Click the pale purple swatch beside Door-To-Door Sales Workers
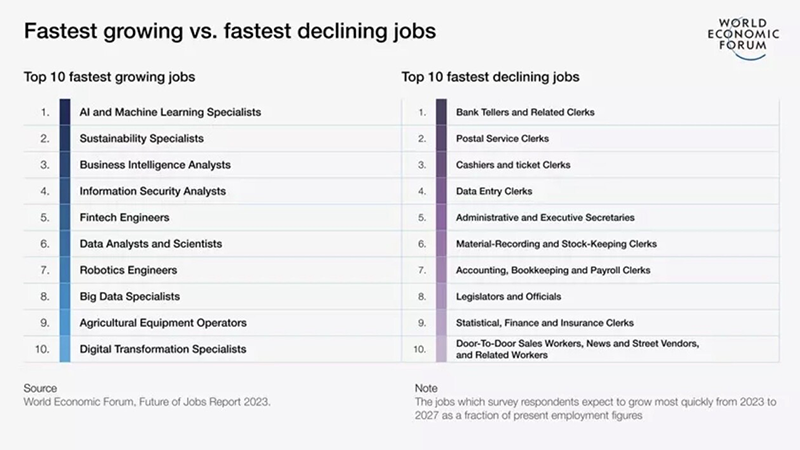800x450 pixels. (441, 349)
